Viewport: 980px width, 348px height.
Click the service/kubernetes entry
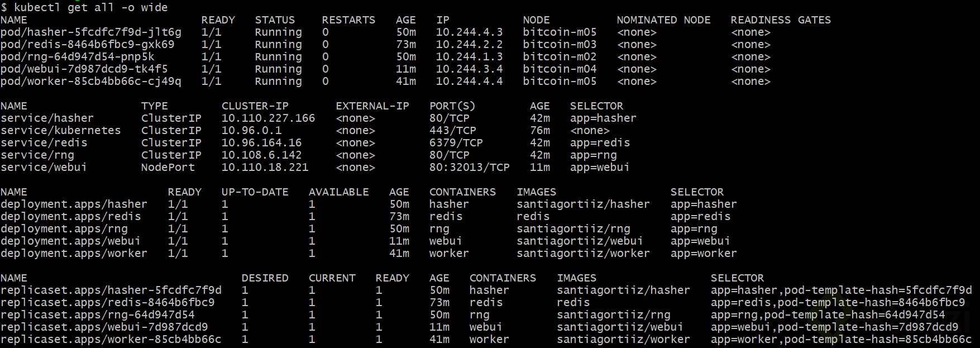[60, 131]
